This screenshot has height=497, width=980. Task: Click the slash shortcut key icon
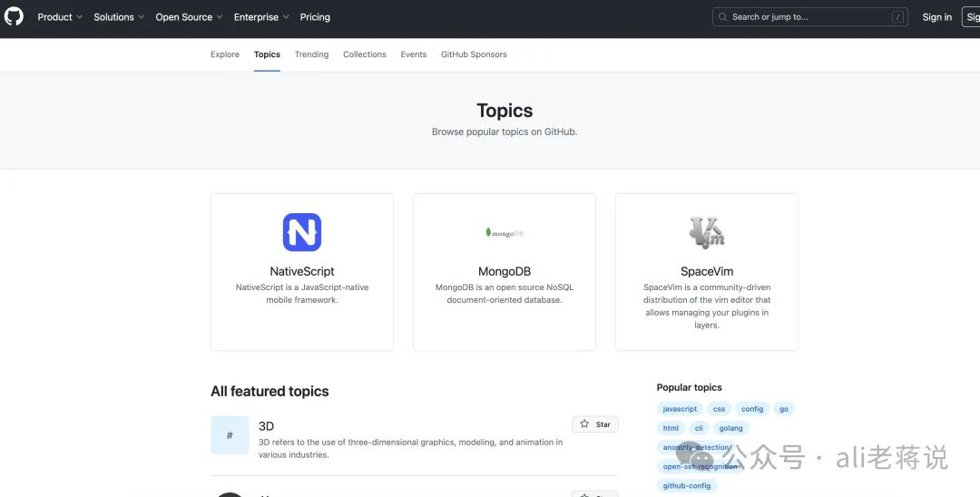pos(897,17)
